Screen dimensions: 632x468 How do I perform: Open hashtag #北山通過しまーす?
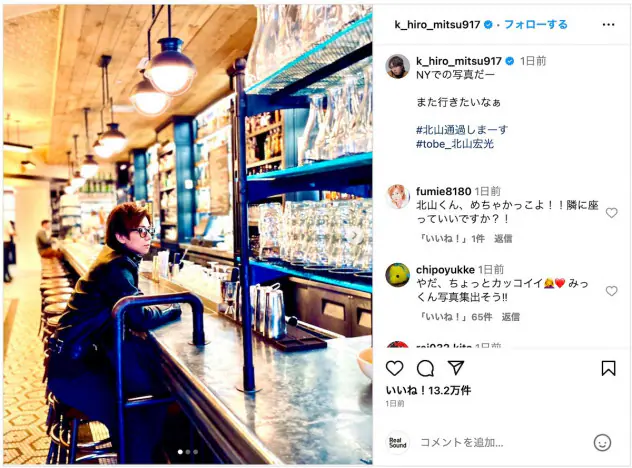(x=462, y=130)
